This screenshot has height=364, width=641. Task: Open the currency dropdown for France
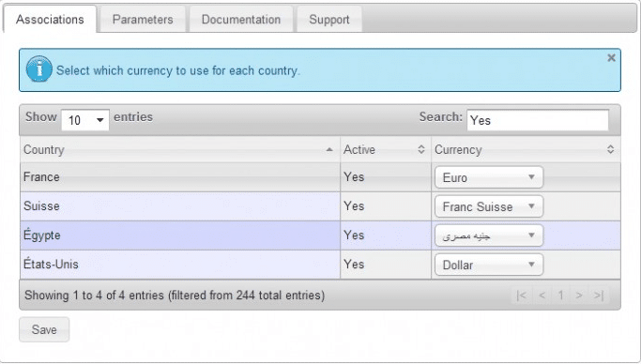(x=489, y=177)
